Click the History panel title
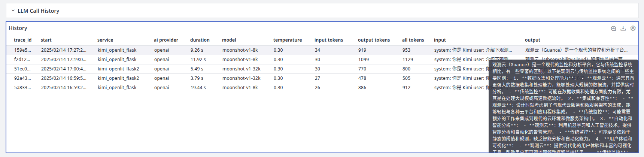This screenshot has width=644, height=157. (x=18, y=28)
